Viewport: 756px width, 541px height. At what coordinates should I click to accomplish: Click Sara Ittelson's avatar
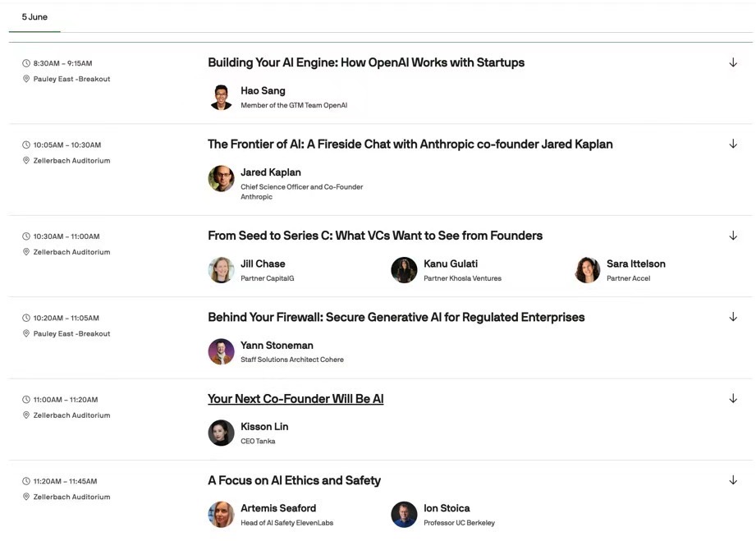tap(587, 270)
